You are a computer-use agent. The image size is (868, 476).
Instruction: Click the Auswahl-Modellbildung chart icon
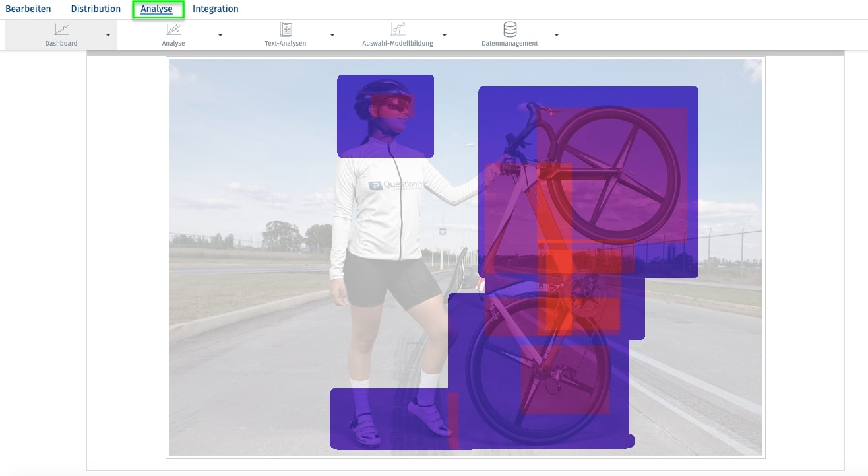[398, 30]
